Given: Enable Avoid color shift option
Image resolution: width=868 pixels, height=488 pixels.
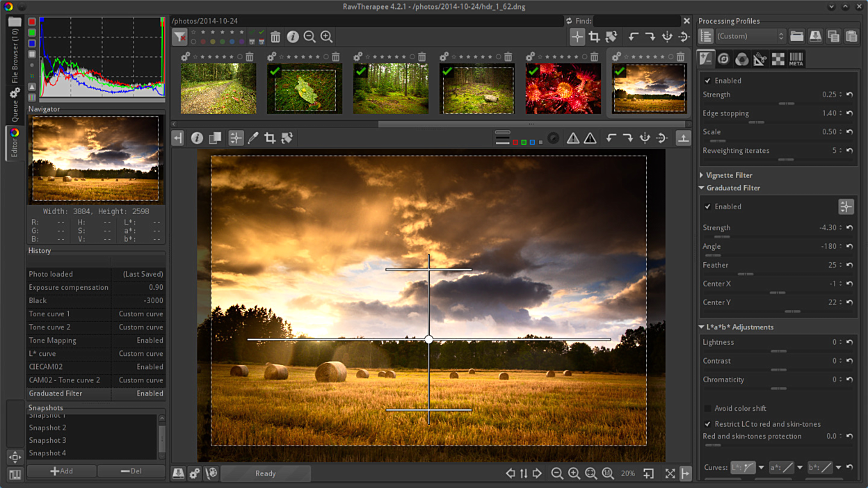Looking at the screenshot, I should (708, 409).
